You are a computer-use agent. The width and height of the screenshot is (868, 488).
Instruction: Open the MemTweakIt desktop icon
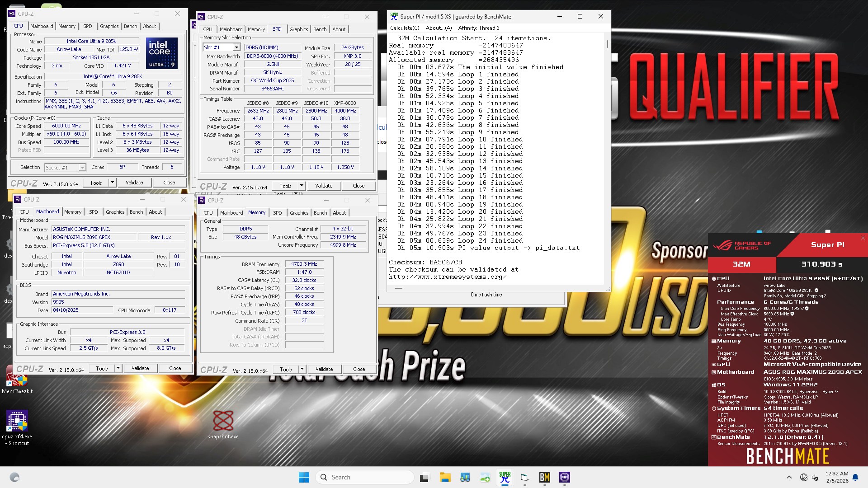[x=17, y=380]
